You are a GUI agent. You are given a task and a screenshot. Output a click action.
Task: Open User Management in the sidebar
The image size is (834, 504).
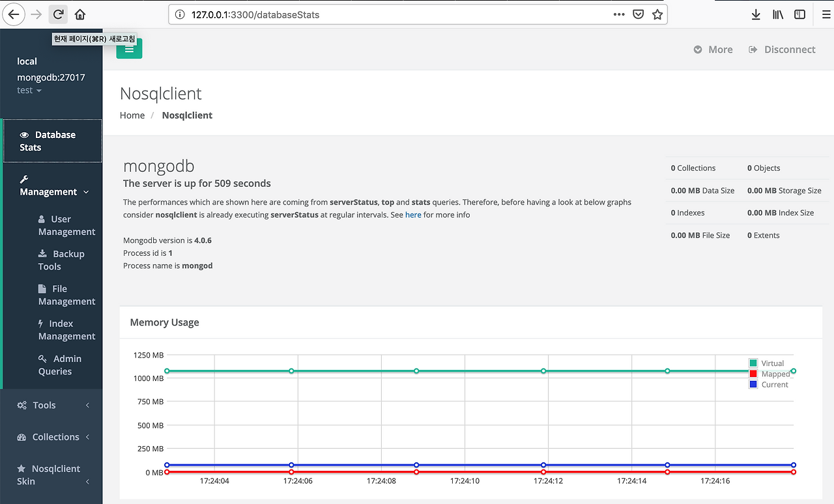click(66, 225)
